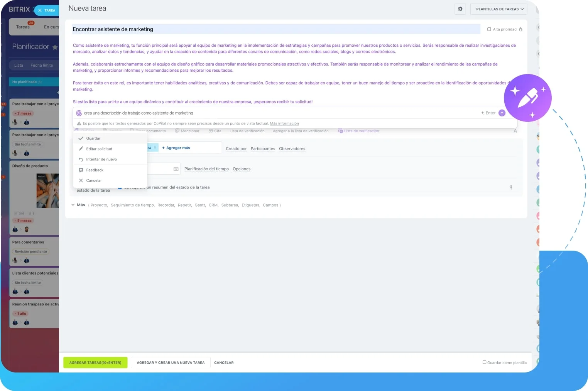The width and height of the screenshot is (588, 391).
Task: Click the Enter send arrow in CoPilot prompt
Action: click(502, 113)
